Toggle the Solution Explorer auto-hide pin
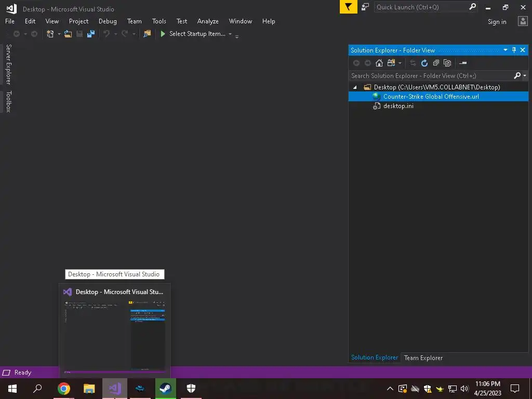This screenshot has height=399, width=532. click(514, 50)
